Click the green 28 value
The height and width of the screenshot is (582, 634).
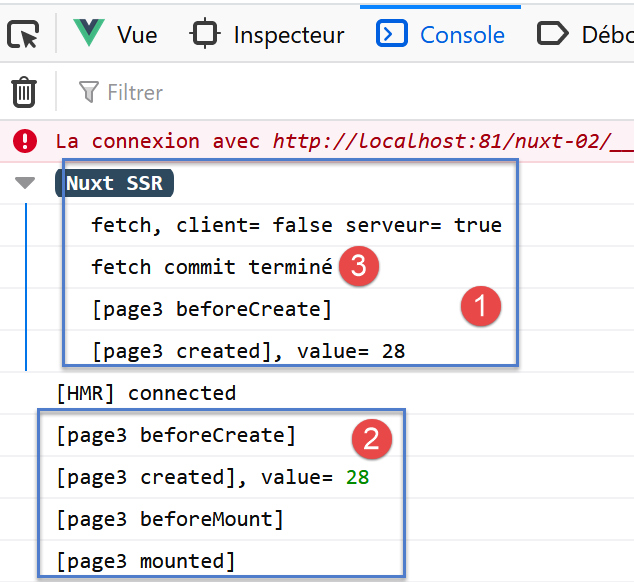click(x=357, y=478)
